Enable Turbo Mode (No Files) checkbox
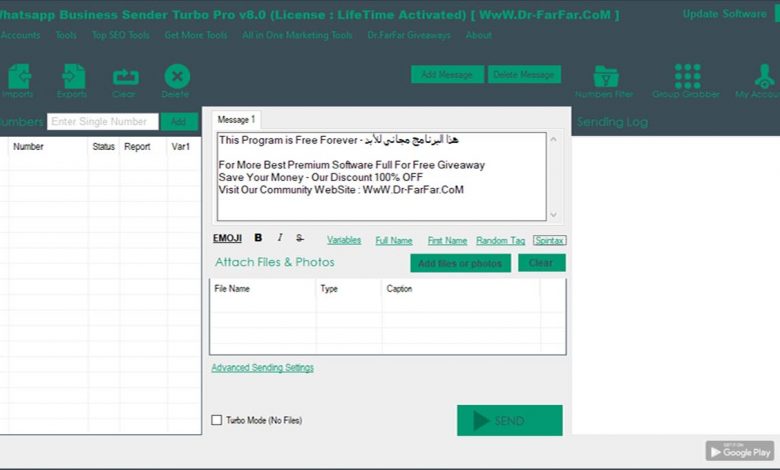780x470 pixels. tap(217, 420)
